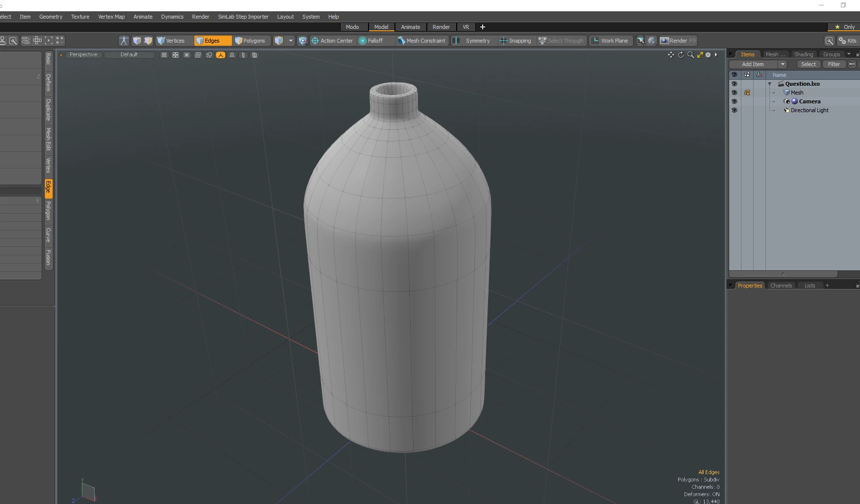Image resolution: width=860 pixels, height=504 pixels.
Task: Click the viewport zoom magnifier icon
Action: pos(690,55)
